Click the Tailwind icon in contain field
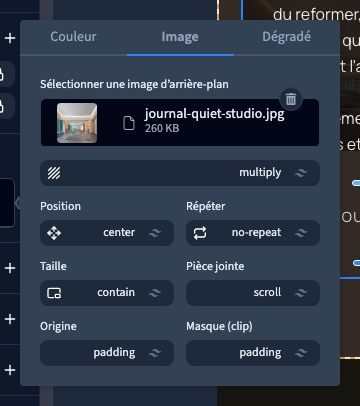 (155, 293)
